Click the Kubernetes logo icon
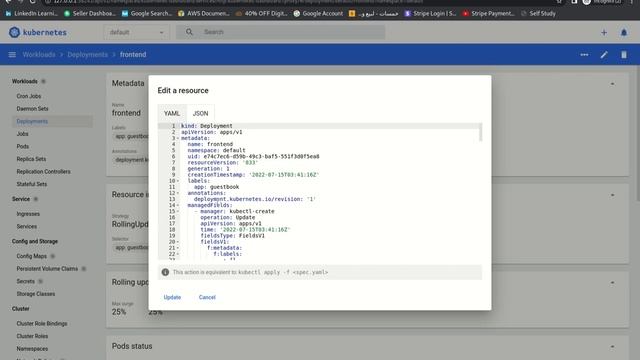640x360 pixels. tap(14, 32)
